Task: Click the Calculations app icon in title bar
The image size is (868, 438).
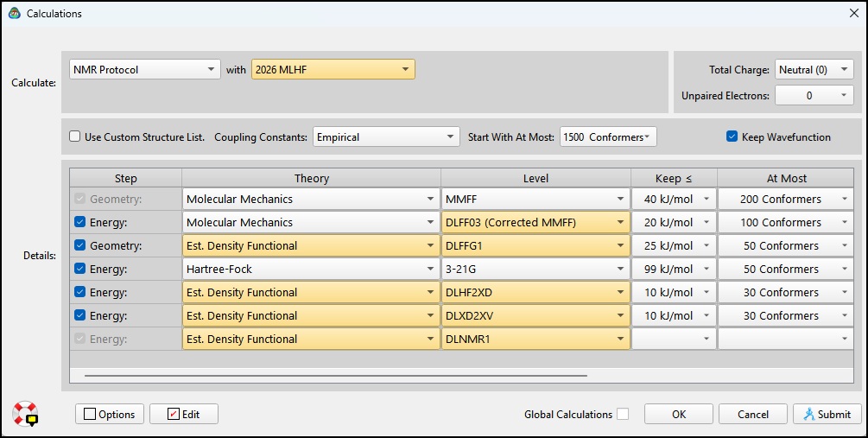Action: tap(15, 13)
